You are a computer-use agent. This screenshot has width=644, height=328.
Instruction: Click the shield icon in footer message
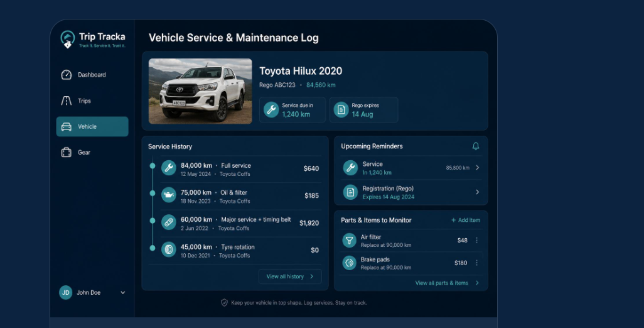point(224,302)
